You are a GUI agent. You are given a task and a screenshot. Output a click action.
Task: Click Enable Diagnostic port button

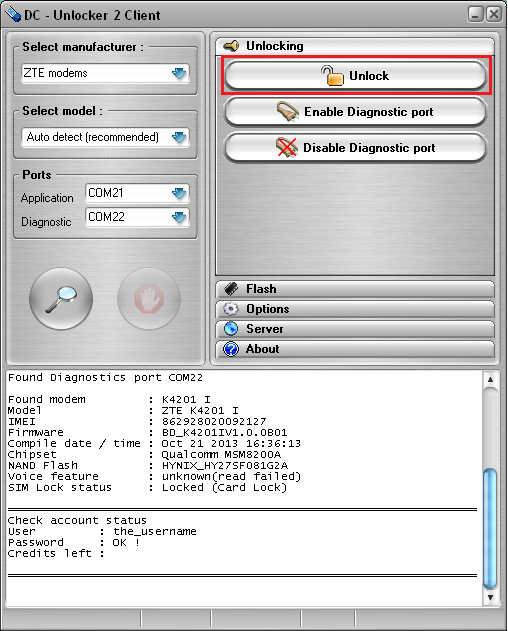point(355,112)
